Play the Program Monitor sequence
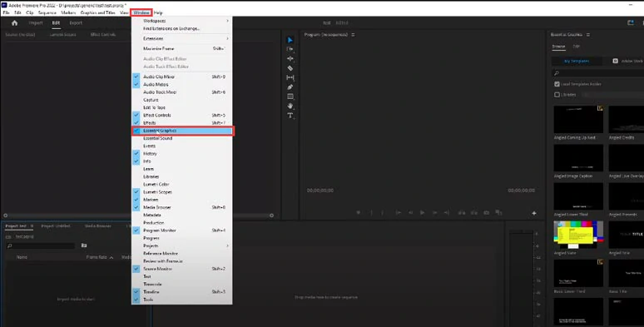The image size is (644, 327). click(x=422, y=213)
